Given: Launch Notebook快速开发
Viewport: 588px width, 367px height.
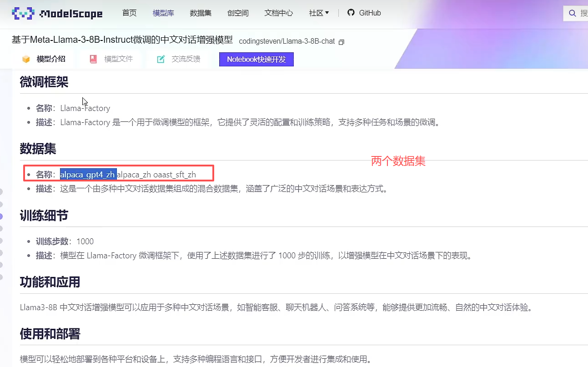Looking at the screenshot, I should click(256, 59).
